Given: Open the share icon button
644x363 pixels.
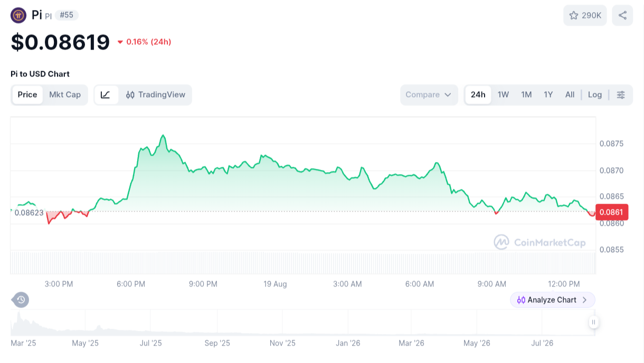Looking at the screenshot, I should coord(622,15).
